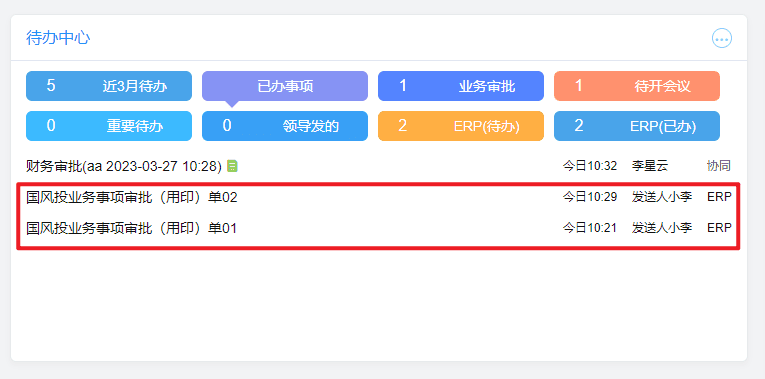
Task: Click the green document icon beside 财务审批
Action: coord(233,166)
